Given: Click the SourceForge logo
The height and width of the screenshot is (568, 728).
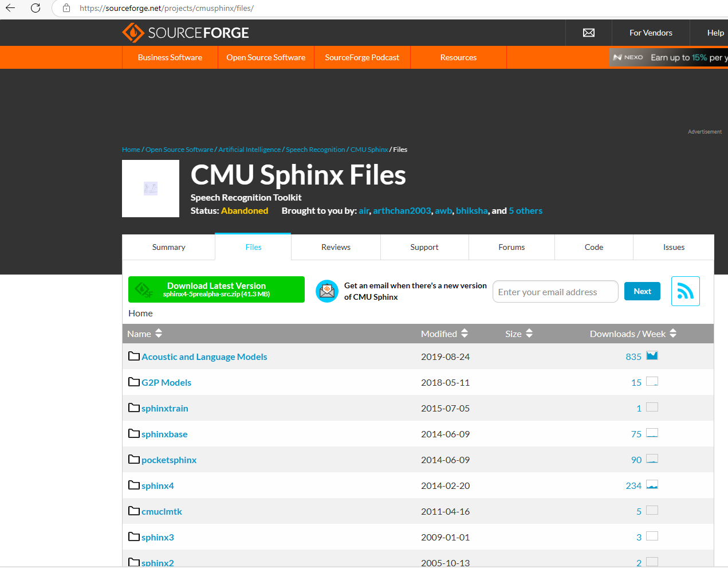Looking at the screenshot, I should [x=185, y=33].
